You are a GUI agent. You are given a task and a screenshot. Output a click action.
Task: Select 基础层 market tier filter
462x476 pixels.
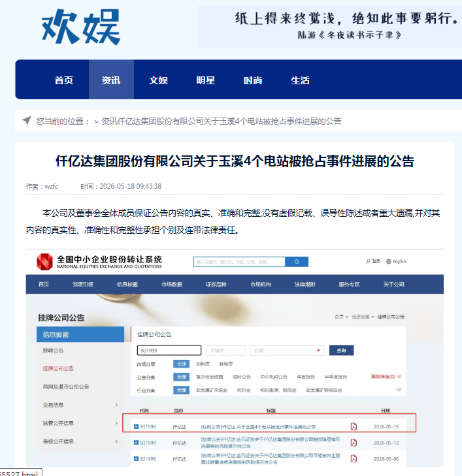226,364
